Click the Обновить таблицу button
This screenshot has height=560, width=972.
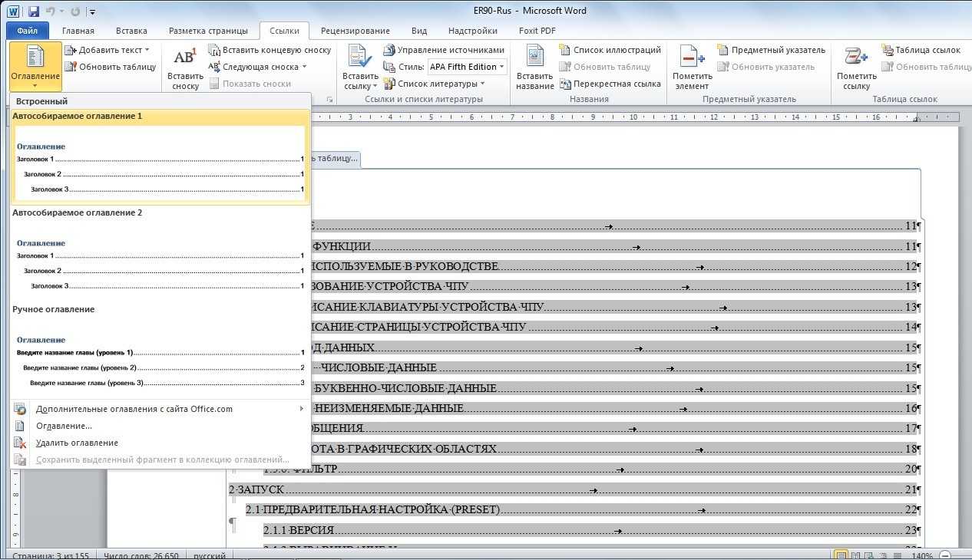[111, 67]
